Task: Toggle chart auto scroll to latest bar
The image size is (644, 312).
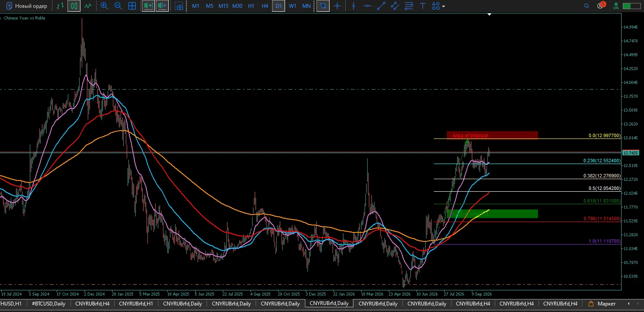Action: point(148,6)
